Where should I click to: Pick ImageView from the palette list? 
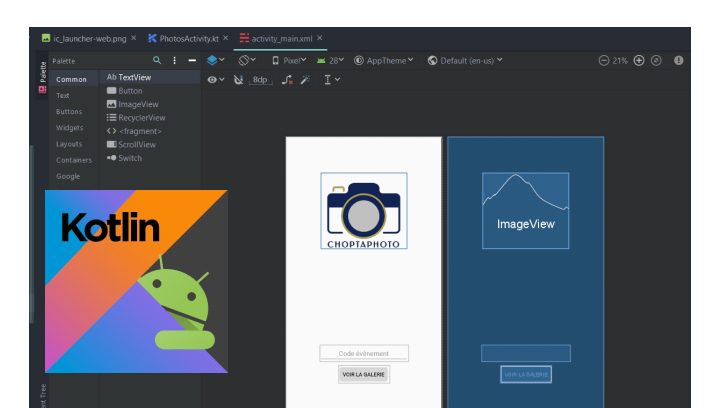(133, 104)
